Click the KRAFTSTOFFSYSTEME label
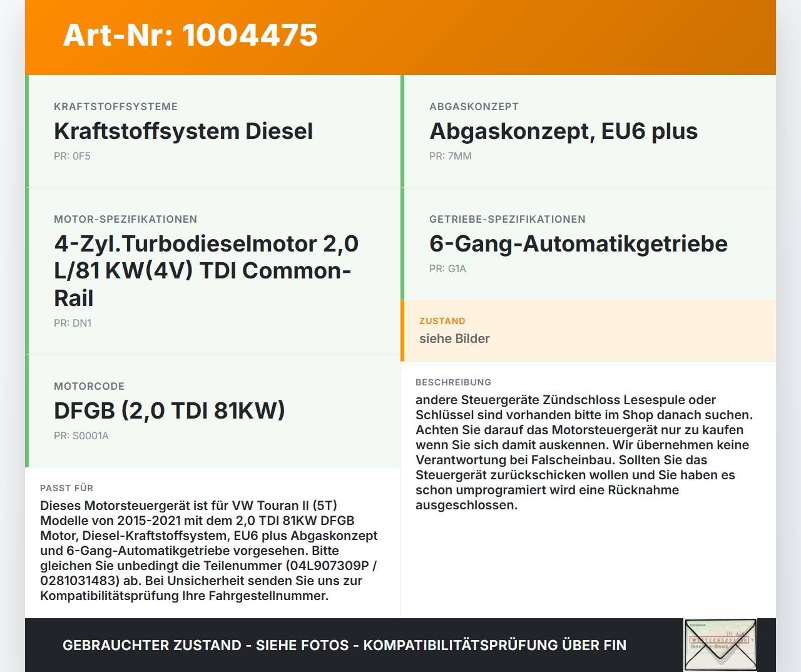The width and height of the screenshot is (801, 672). [x=116, y=106]
